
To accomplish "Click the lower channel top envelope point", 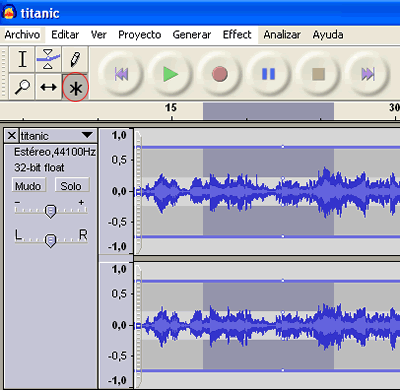I will click(x=283, y=281).
